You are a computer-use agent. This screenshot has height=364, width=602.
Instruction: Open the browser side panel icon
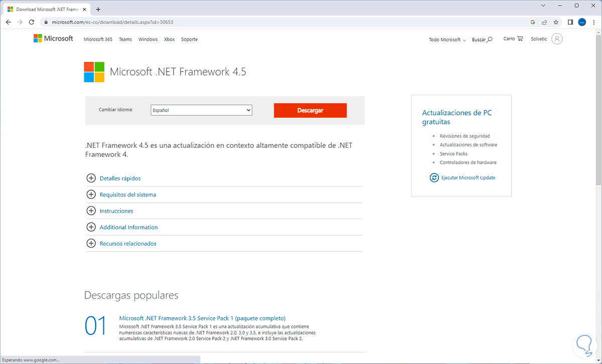pos(570,22)
